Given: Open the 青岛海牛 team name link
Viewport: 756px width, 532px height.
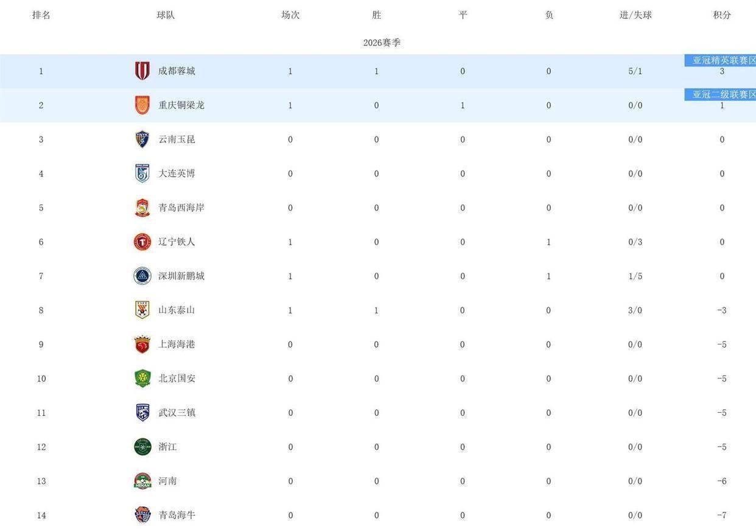Looking at the screenshot, I should coord(177,515).
